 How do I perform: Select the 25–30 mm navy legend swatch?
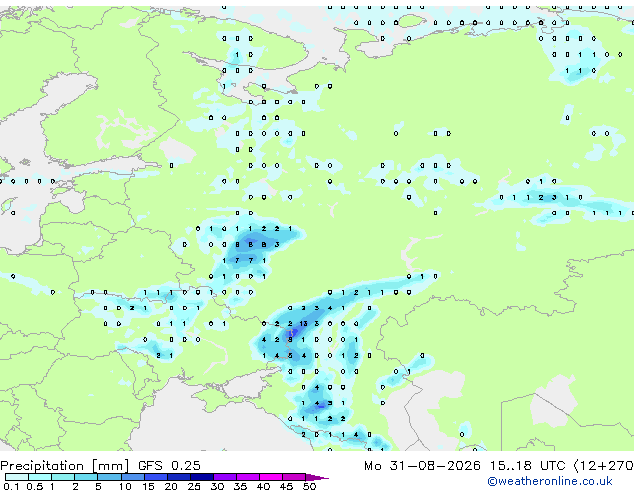pyautogui.click(x=202, y=477)
